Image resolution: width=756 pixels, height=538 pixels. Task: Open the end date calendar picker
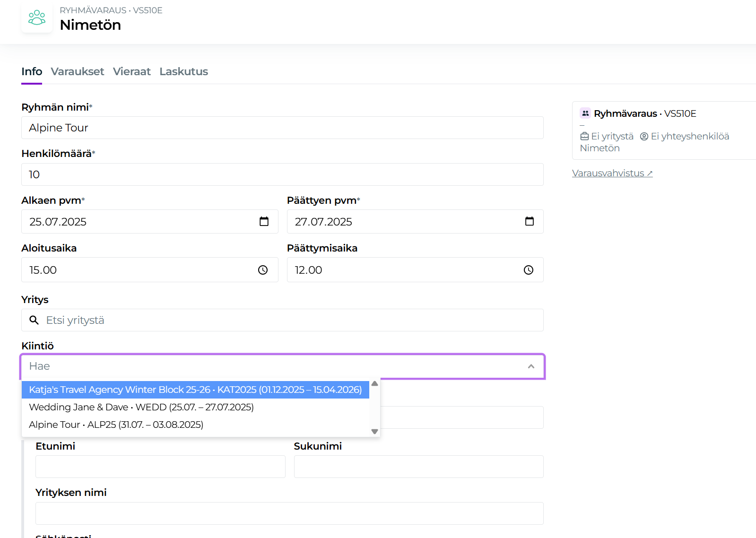(529, 222)
